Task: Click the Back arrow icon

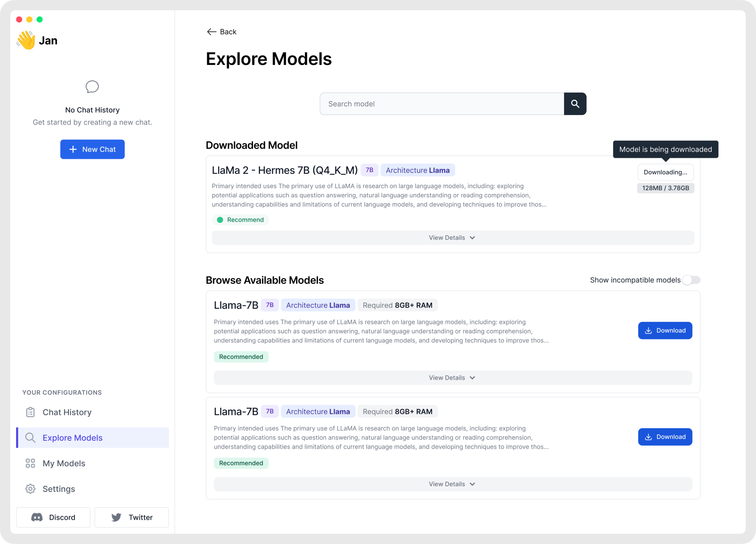Action: coord(211,32)
